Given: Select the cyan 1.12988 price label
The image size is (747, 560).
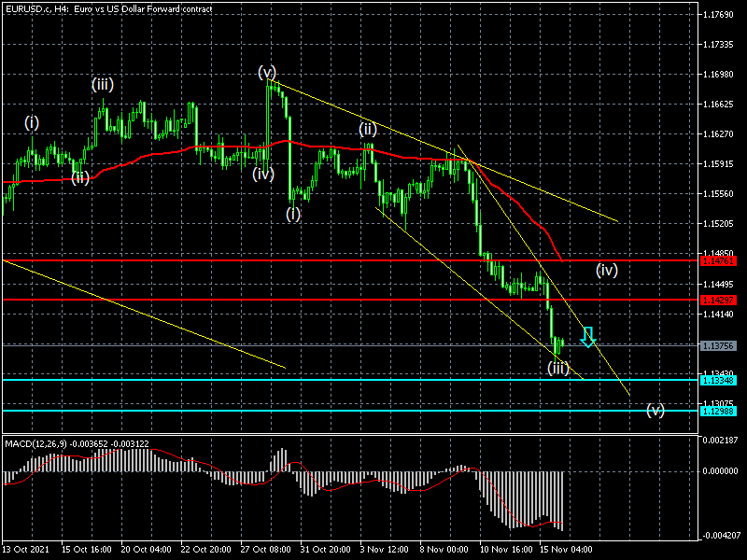Looking at the screenshot, I should coord(717,411).
